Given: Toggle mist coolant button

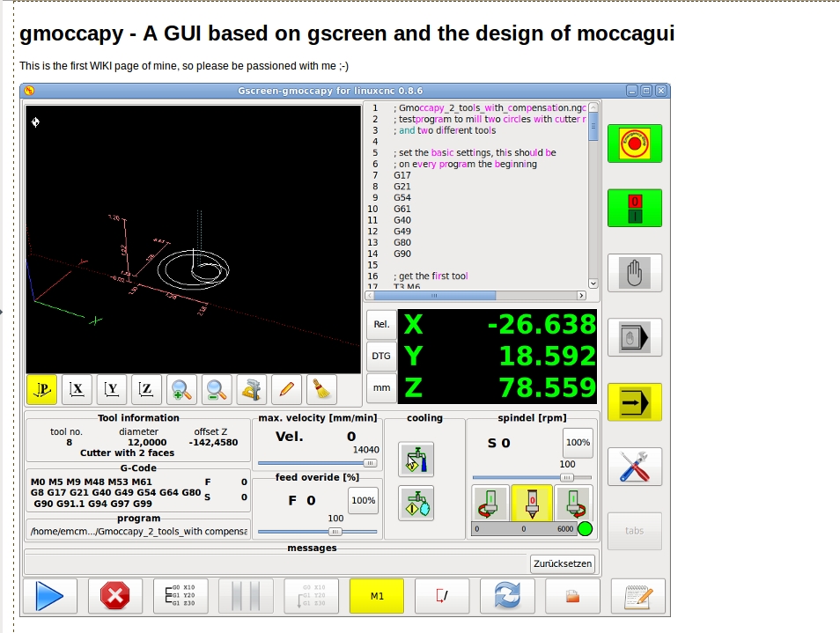Looking at the screenshot, I should pyautogui.click(x=416, y=504).
